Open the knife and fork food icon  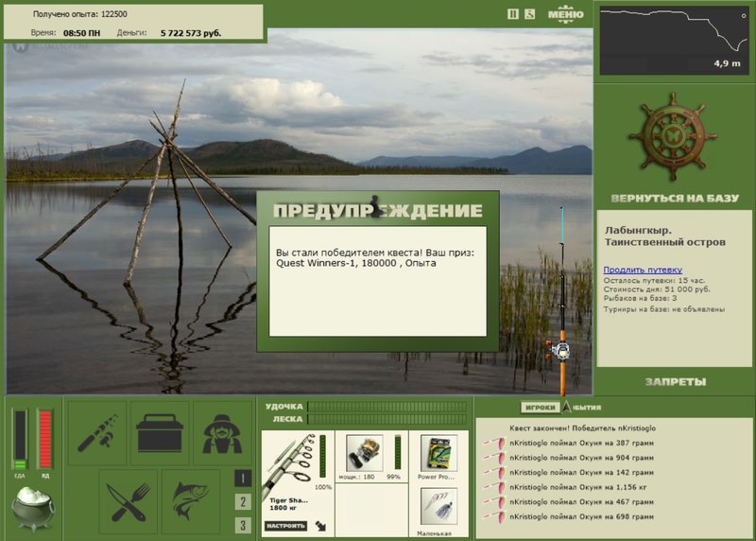click(x=129, y=502)
